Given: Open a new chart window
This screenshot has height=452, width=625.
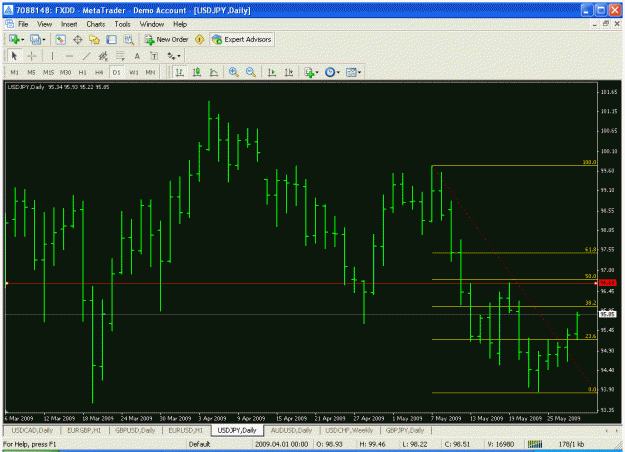Looking at the screenshot, I should click(x=14, y=39).
